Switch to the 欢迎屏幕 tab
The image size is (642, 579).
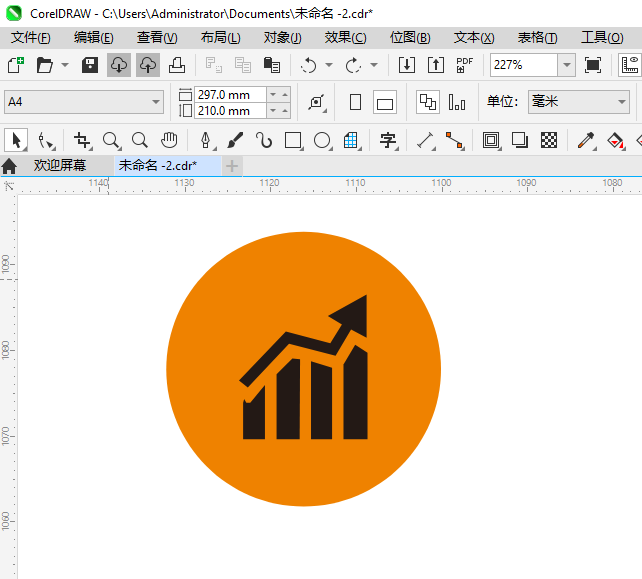pyautogui.click(x=60, y=165)
